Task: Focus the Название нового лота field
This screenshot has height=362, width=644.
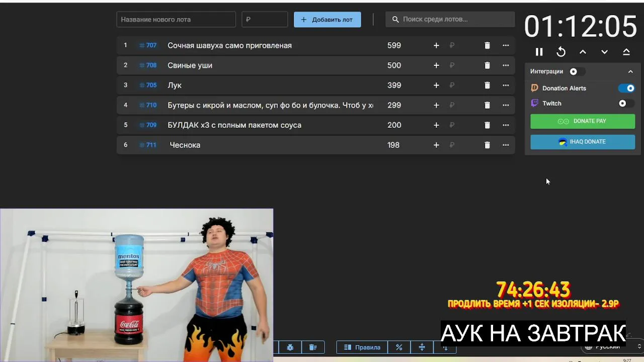Action: [x=176, y=20]
